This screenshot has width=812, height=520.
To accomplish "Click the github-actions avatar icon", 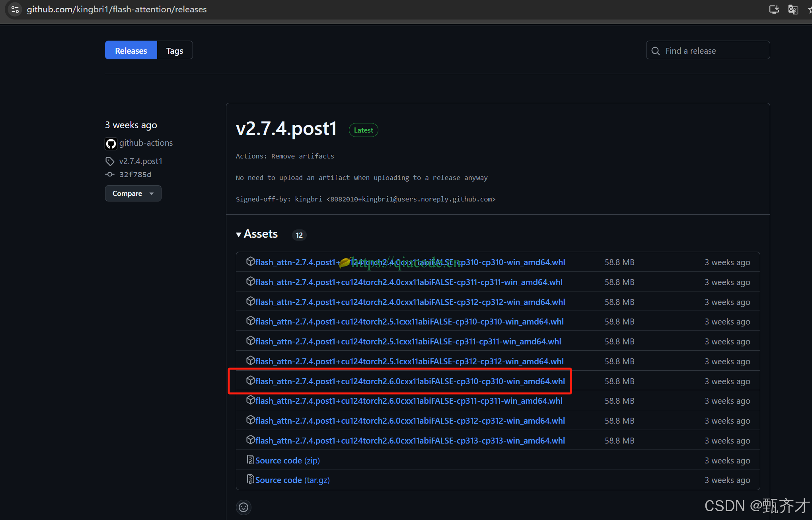I will (x=111, y=143).
